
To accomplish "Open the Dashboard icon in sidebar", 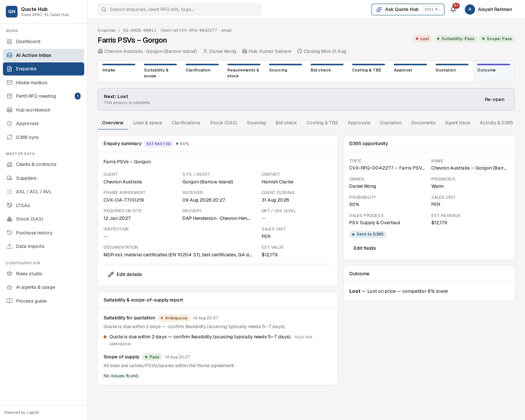I will pyautogui.click(x=9, y=42).
